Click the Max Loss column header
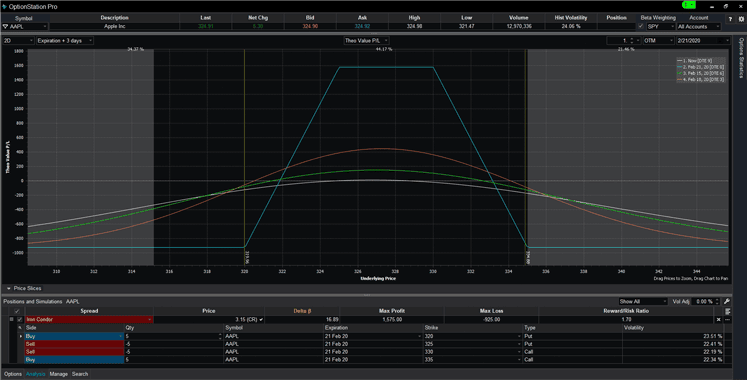The image size is (747, 380). [x=491, y=311]
